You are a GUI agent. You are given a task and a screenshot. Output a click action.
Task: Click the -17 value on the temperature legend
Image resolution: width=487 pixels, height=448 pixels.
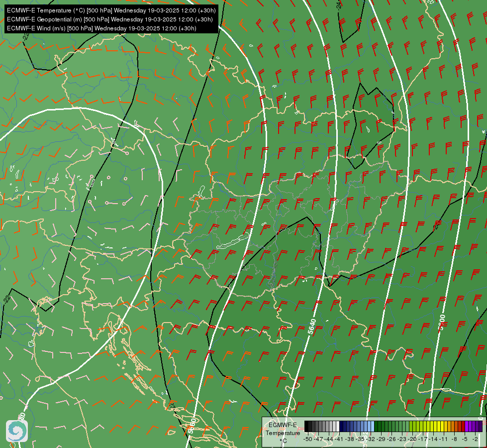(423, 440)
